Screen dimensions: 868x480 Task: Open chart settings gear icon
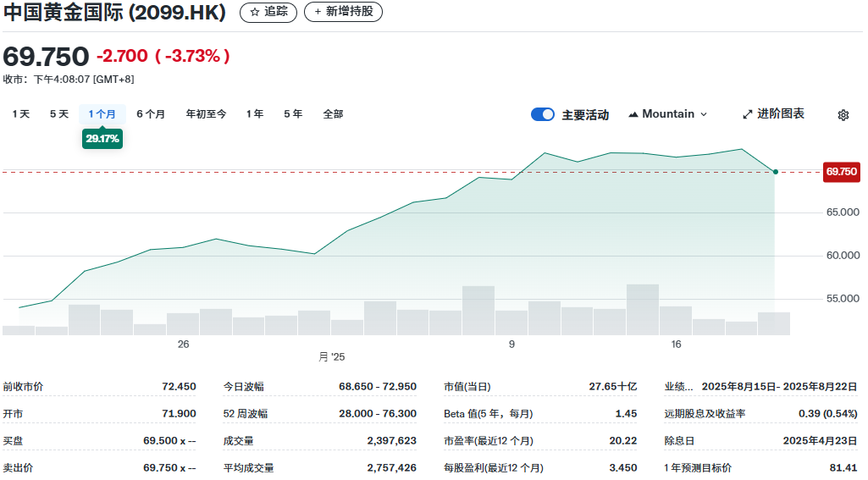tap(843, 114)
